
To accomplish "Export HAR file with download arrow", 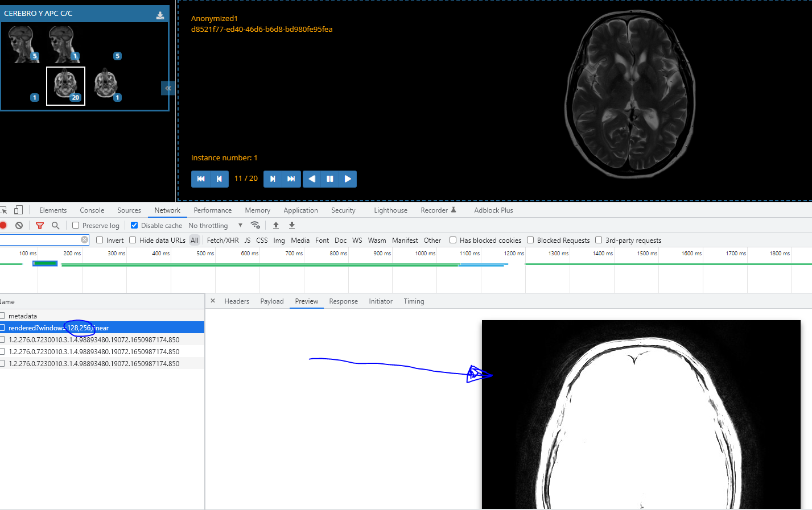I will 292,225.
